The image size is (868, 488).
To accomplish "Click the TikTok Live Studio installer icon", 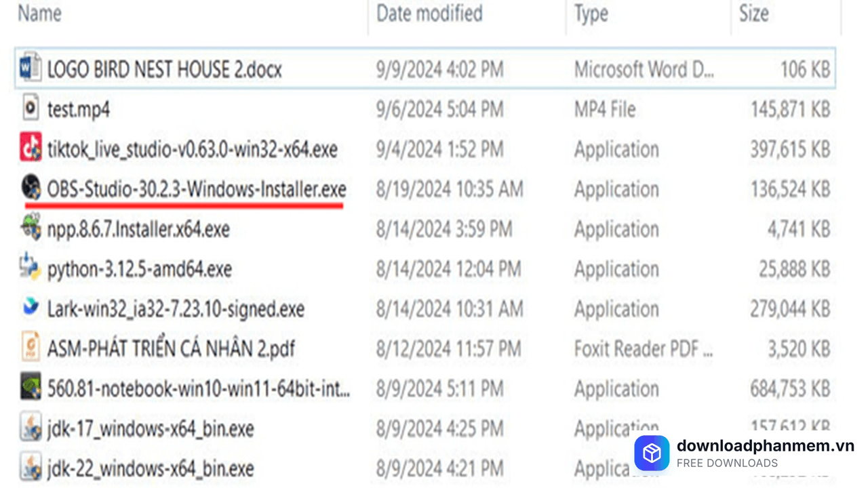I will tap(31, 149).
